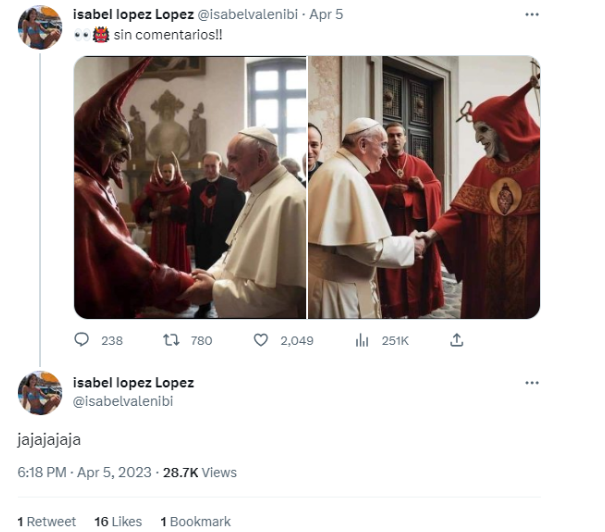Click the share upload icon
This screenshot has width=605, height=532.
456,340
